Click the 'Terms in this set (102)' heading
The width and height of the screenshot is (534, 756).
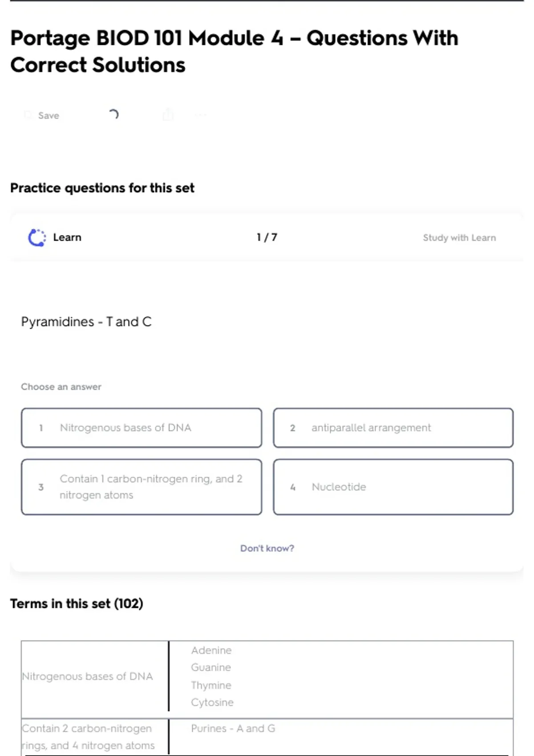point(77,603)
